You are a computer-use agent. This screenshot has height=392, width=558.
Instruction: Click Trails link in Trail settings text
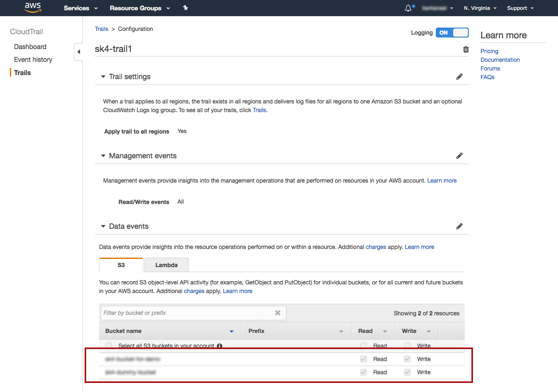pyautogui.click(x=259, y=110)
